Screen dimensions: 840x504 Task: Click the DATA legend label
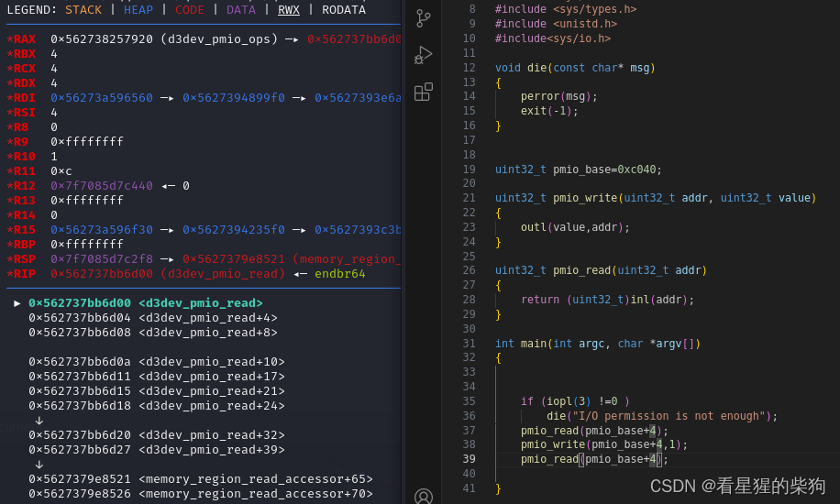pos(241,10)
